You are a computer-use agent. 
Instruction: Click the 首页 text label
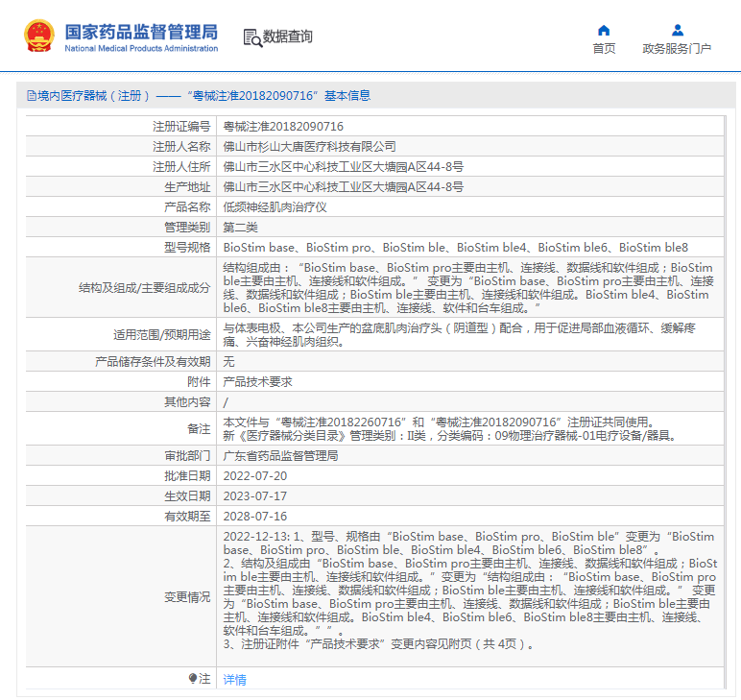click(x=604, y=49)
